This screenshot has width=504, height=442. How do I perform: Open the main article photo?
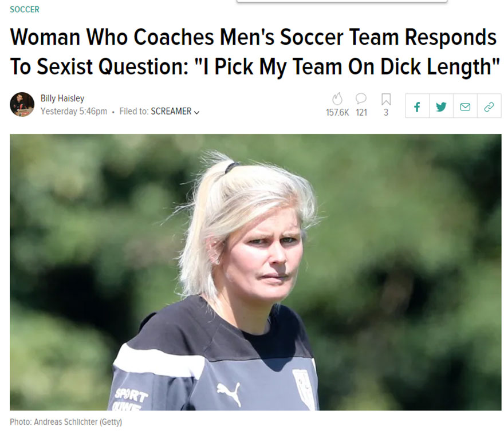[x=255, y=272]
